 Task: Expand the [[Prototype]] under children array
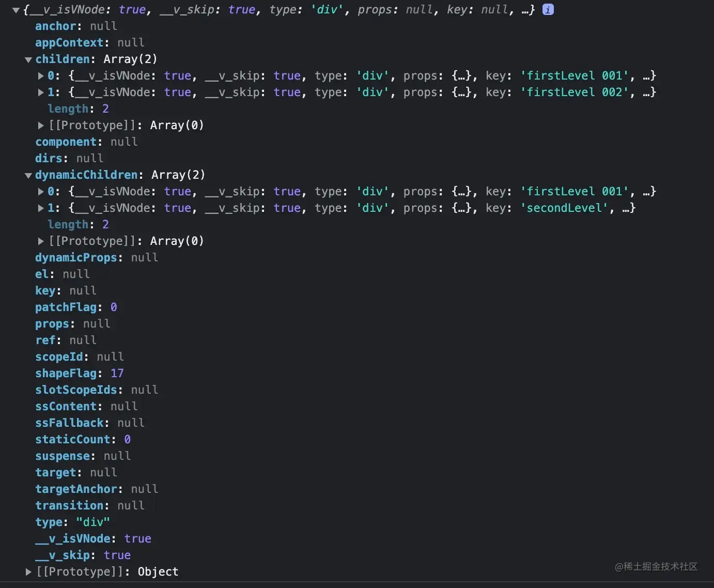pyautogui.click(x=41, y=125)
